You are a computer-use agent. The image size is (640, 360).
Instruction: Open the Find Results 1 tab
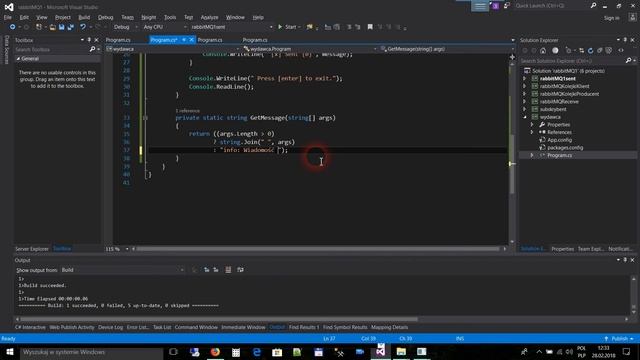[304, 327]
